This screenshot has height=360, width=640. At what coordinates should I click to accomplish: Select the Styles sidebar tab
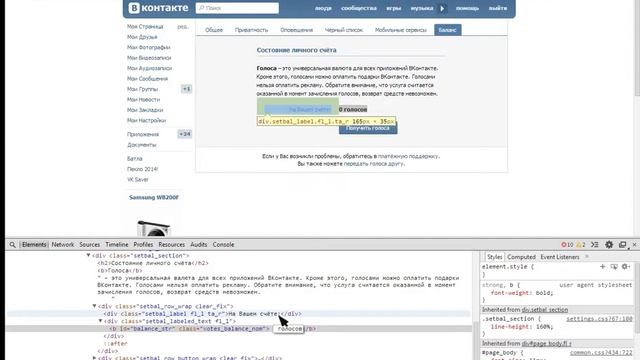click(494, 257)
